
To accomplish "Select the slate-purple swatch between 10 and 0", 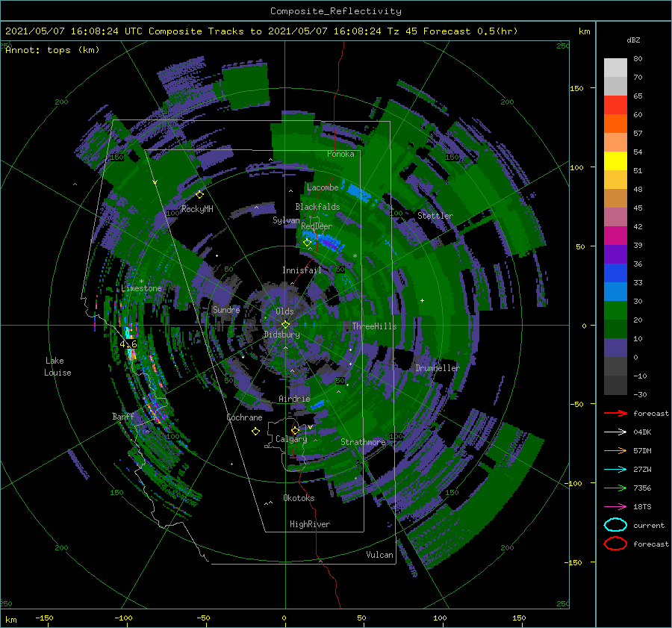I will (615, 348).
